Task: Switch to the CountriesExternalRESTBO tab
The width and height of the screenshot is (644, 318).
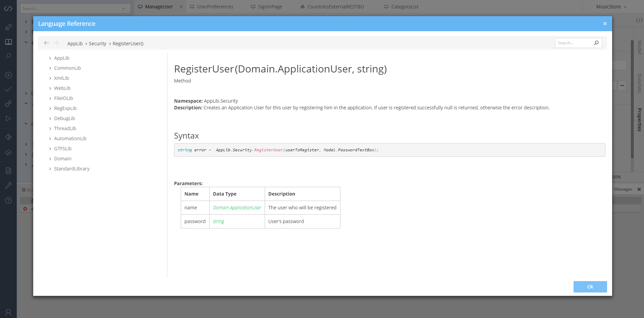Action: pos(335,7)
